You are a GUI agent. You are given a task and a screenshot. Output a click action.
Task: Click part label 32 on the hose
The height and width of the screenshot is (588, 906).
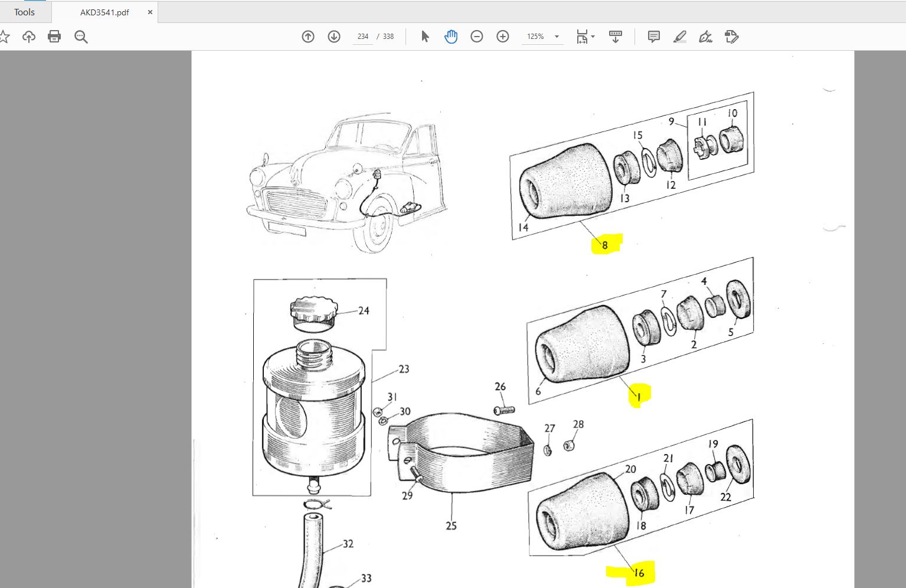point(348,544)
